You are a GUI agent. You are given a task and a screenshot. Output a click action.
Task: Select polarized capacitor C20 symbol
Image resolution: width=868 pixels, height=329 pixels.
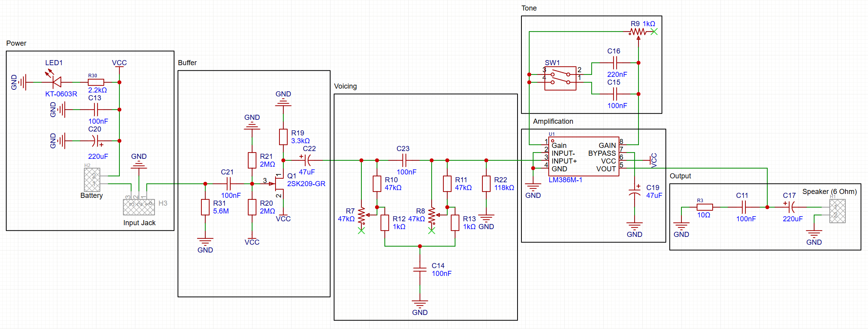click(96, 141)
